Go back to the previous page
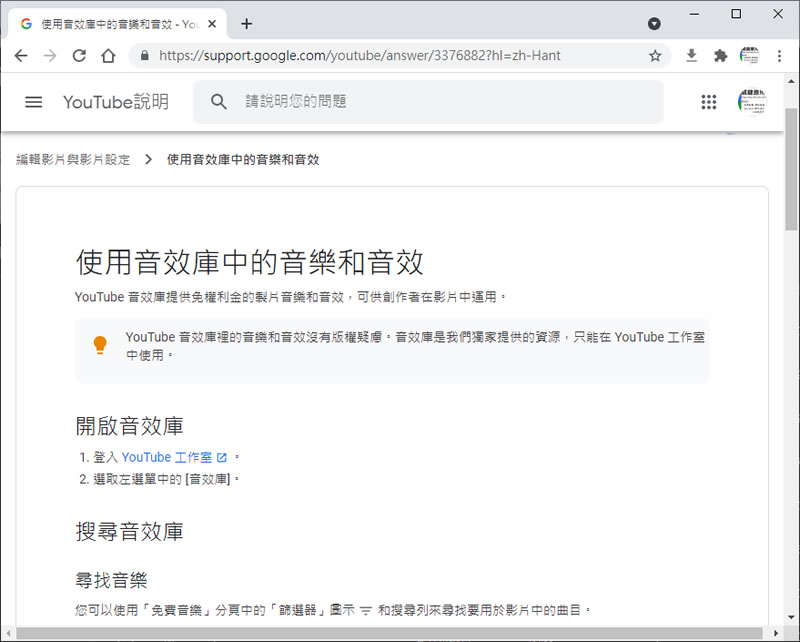Screen dimensions: 800x642 coord(21,56)
